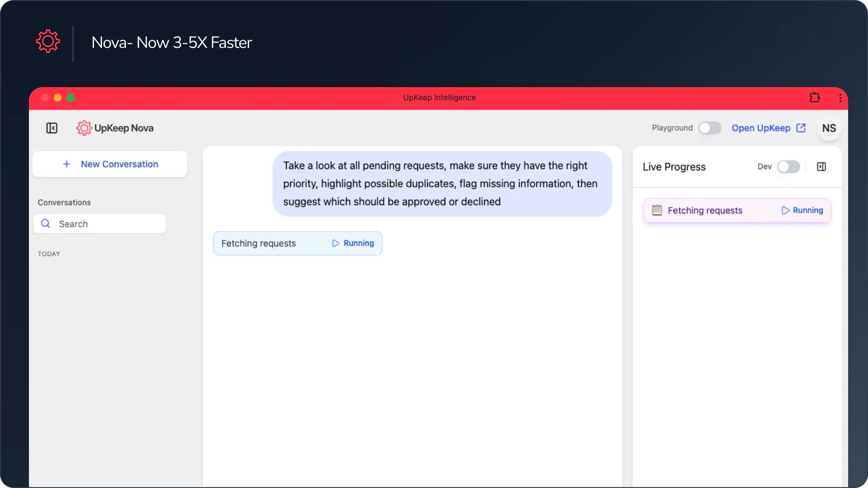Click the red Nova gear logo above the window
Image resolution: width=868 pixels, height=488 pixels.
point(48,41)
